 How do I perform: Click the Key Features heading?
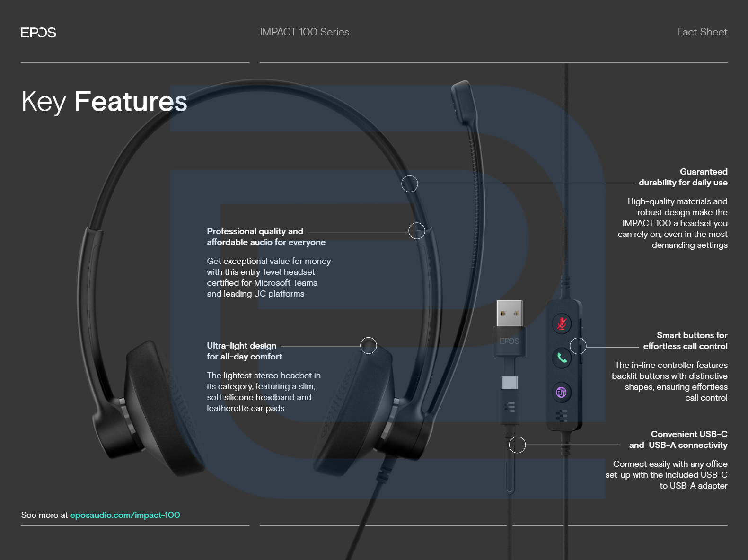coord(105,101)
